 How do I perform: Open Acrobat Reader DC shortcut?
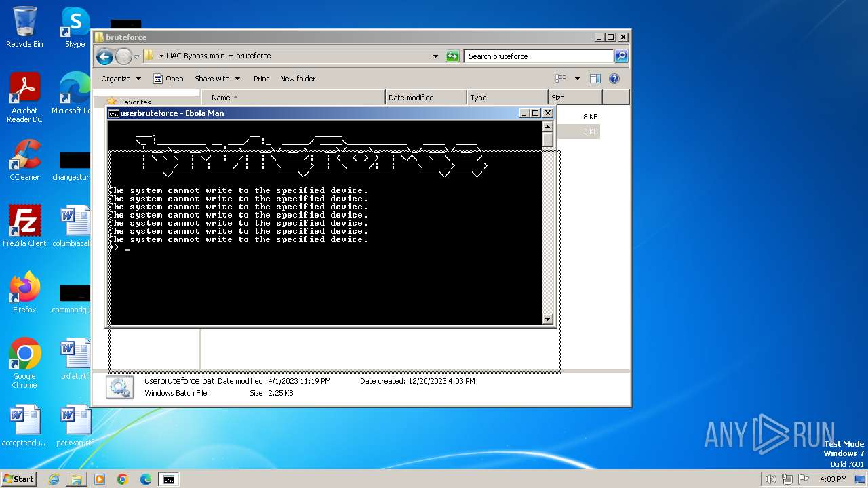[24, 98]
